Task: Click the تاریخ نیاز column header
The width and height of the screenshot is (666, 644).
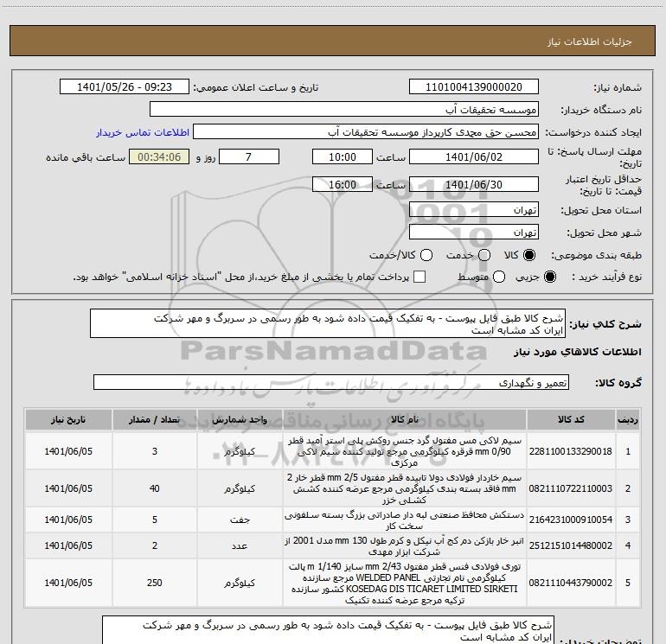Action: 68,420
